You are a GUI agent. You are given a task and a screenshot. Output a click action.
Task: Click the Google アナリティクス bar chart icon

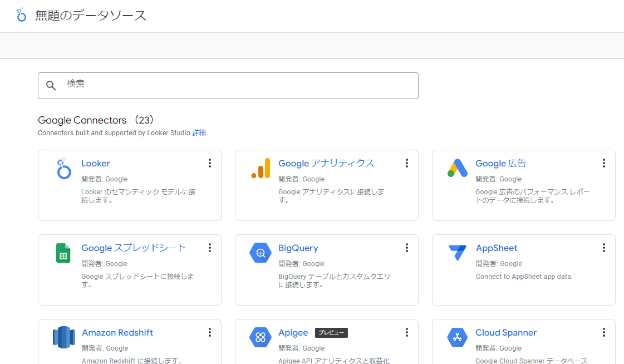(x=261, y=168)
